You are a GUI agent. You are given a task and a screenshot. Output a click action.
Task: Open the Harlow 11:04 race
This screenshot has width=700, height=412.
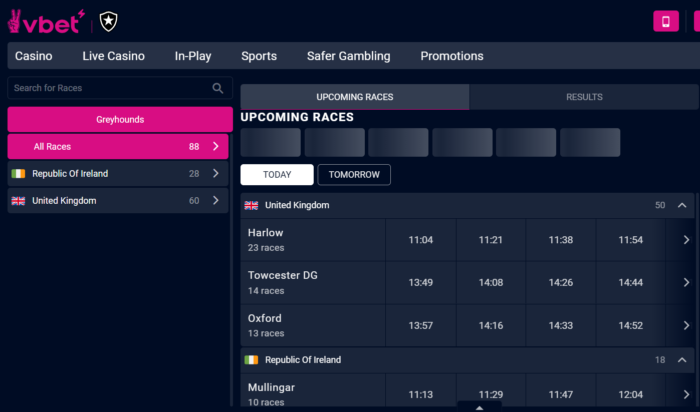421,240
